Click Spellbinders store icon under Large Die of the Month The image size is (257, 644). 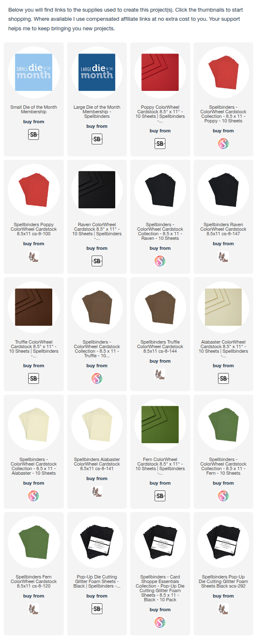coord(97,139)
